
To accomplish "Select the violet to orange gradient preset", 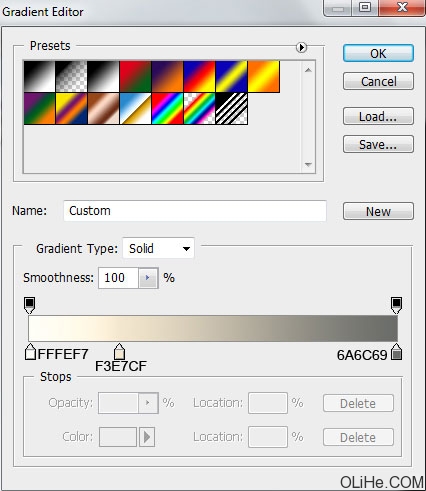I will point(167,76).
